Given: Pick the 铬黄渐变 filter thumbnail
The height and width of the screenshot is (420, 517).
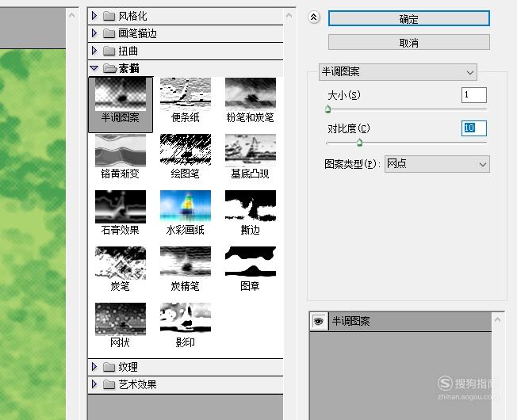Looking at the screenshot, I should tap(121, 151).
